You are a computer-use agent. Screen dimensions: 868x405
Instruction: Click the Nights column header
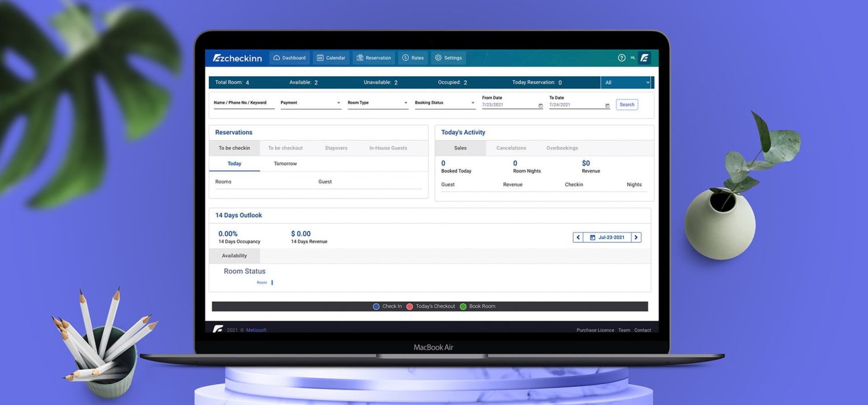point(634,185)
